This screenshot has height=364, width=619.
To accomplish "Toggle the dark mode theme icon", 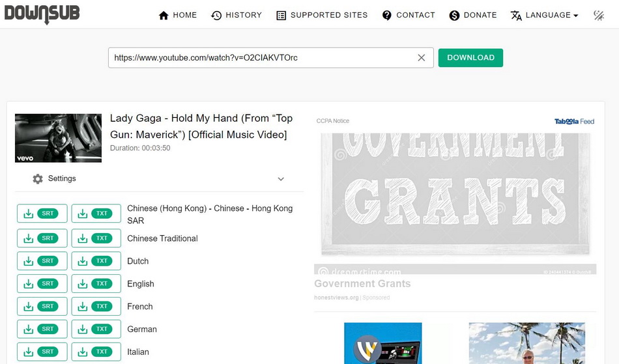I will pyautogui.click(x=599, y=15).
